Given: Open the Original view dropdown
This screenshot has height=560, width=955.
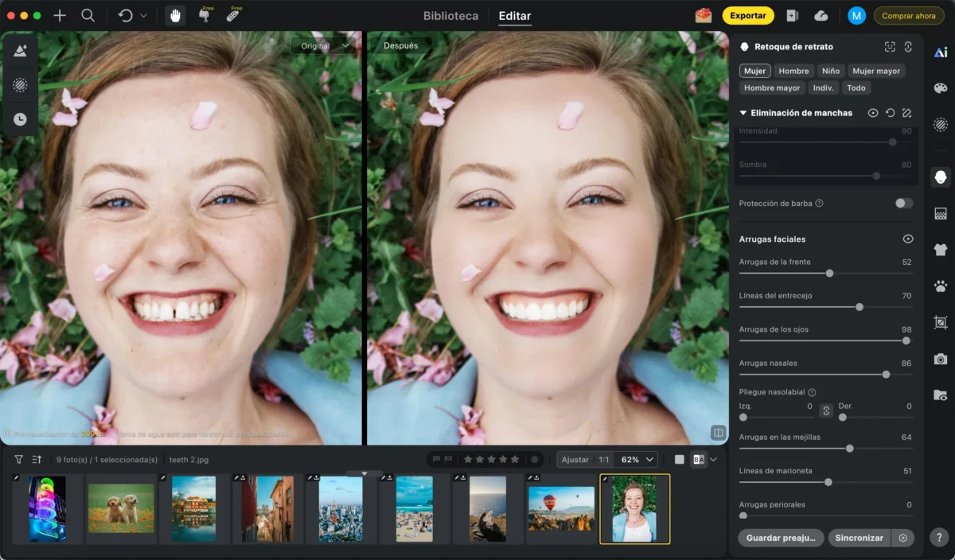Looking at the screenshot, I should [325, 46].
